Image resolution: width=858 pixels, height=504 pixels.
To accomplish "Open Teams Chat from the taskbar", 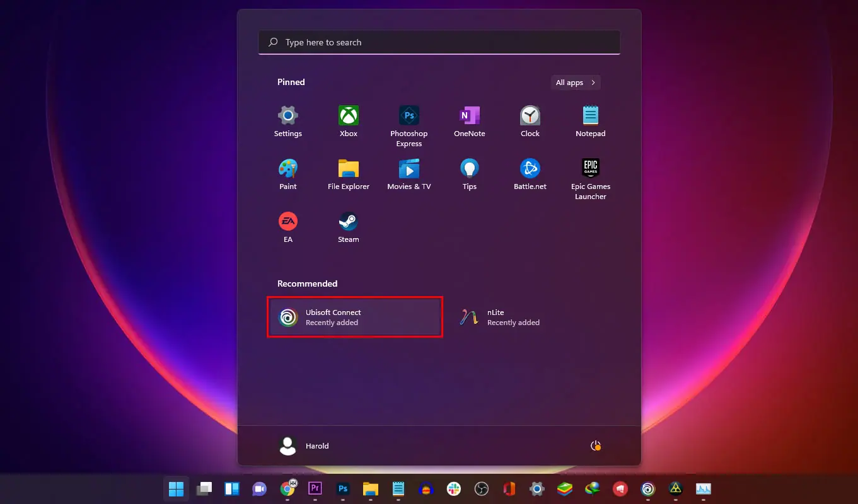I will click(260, 488).
